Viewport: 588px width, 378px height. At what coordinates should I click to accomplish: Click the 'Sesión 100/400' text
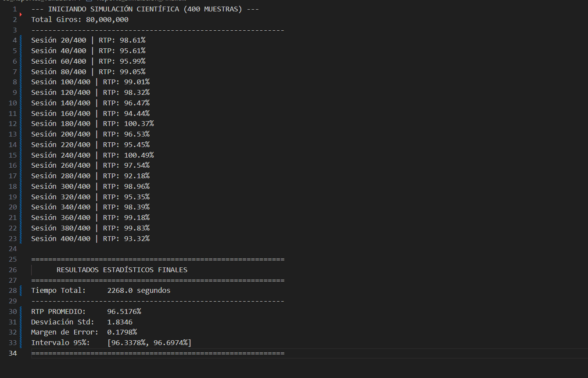pyautogui.click(x=61, y=82)
